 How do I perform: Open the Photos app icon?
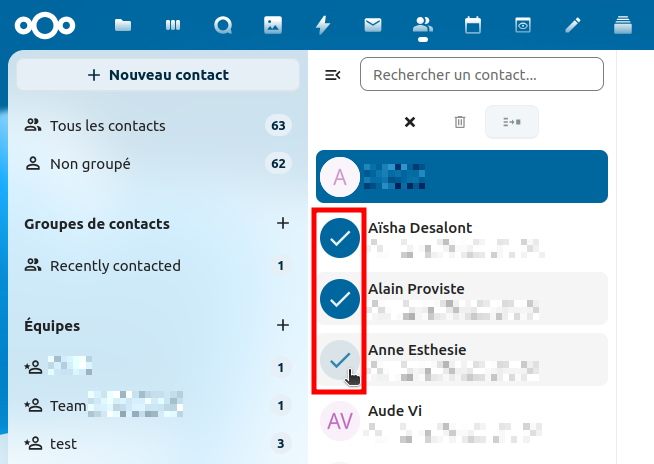click(x=272, y=25)
